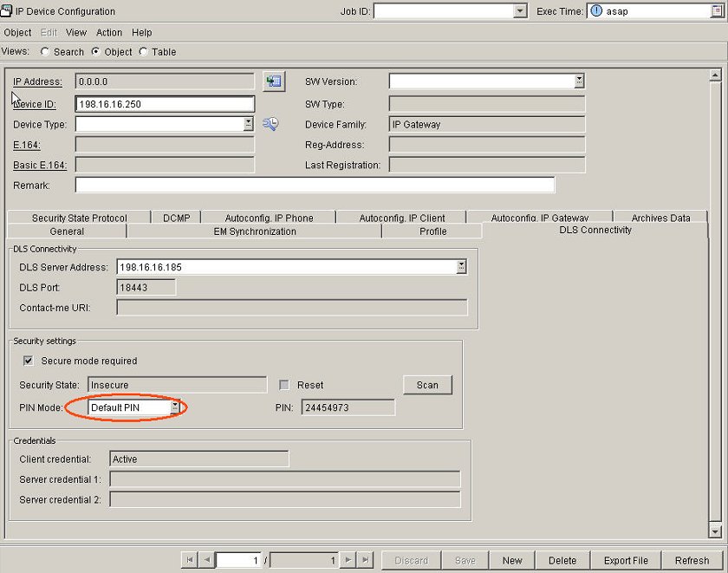Switch to Autoconfig. IP Client tab
This screenshot has height=573, width=728.
(x=401, y=218)
